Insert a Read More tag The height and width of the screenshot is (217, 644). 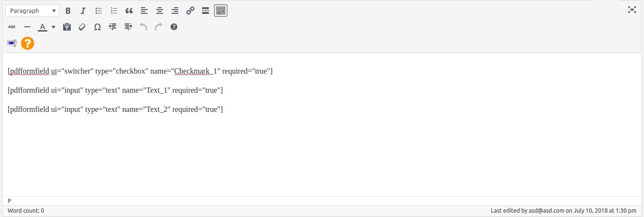tap(205, 11)
